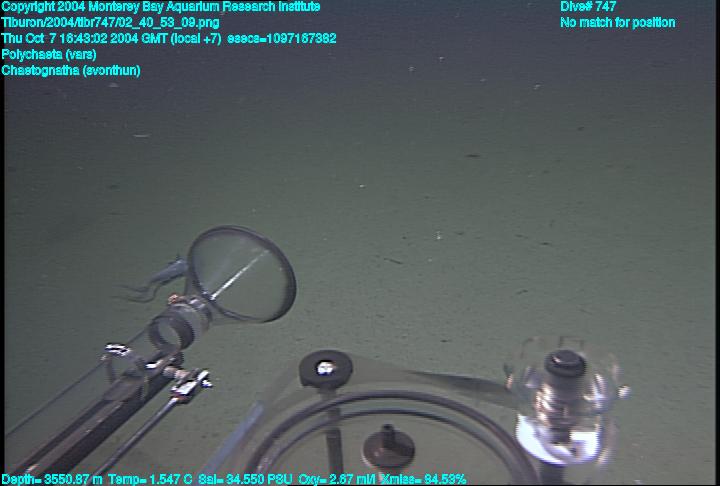720x486 pixels.
Task: Select the esecs=1097167382 value
Action: [x=282, y=39]
